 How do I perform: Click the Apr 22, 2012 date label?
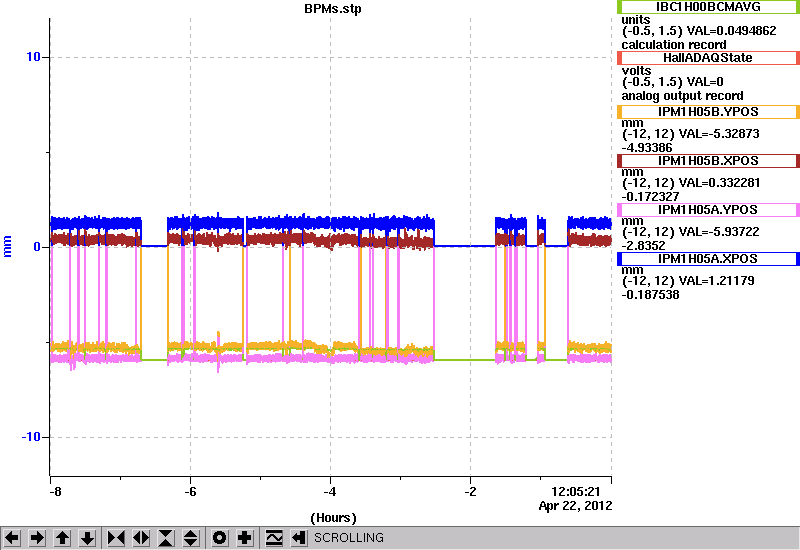tap(576, 506)
